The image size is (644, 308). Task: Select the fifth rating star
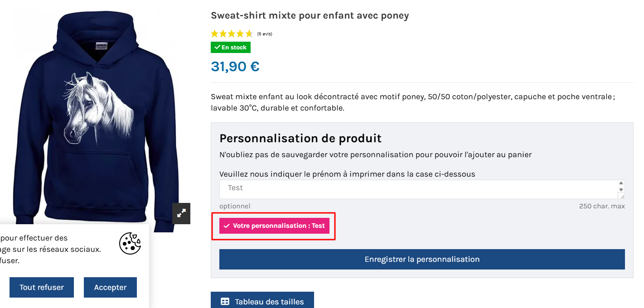[249, 34]
